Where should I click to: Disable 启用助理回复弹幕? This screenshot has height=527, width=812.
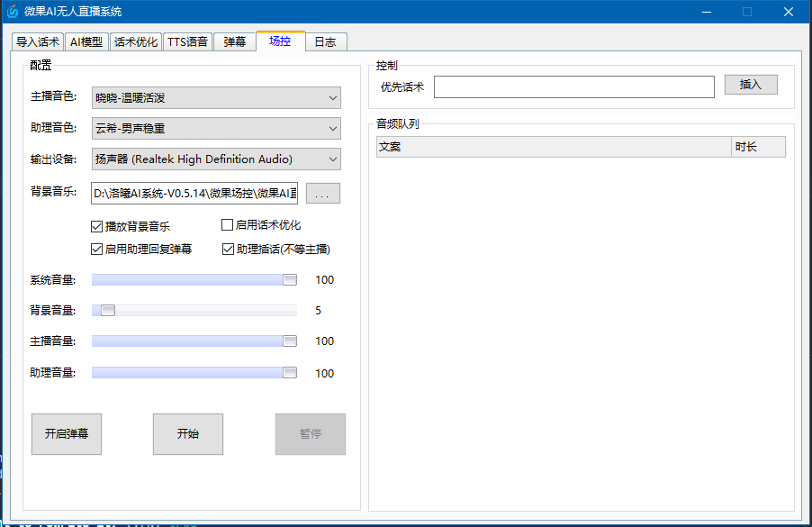click(x=96, y=248)
